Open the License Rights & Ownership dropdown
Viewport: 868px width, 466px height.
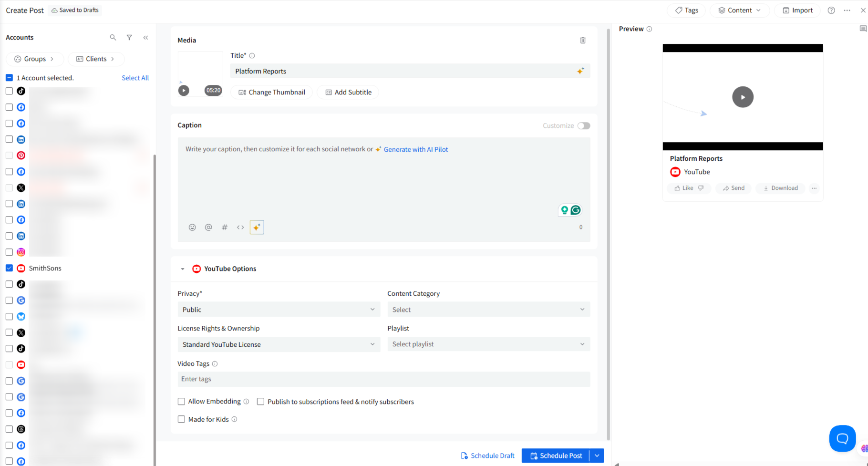point(279,344)
